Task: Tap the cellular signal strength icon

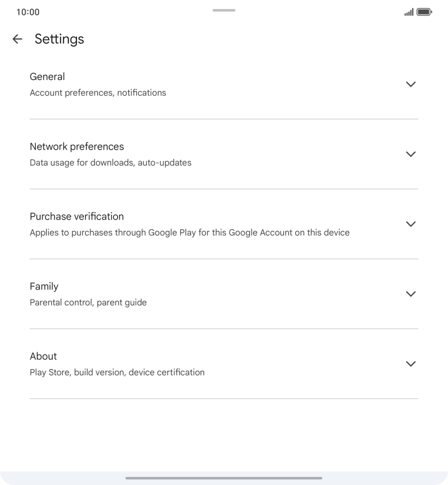Action: (409, 12)
